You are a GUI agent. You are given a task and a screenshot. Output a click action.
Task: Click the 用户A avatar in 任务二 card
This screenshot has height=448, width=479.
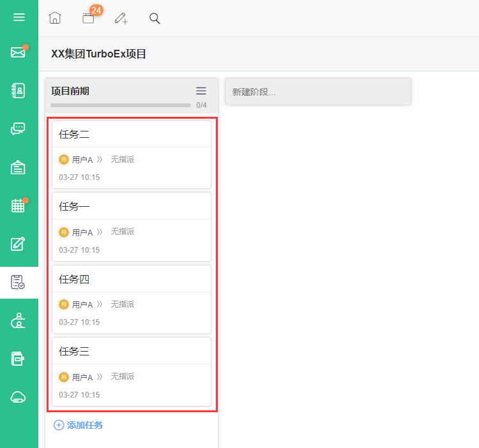(64, 160)
